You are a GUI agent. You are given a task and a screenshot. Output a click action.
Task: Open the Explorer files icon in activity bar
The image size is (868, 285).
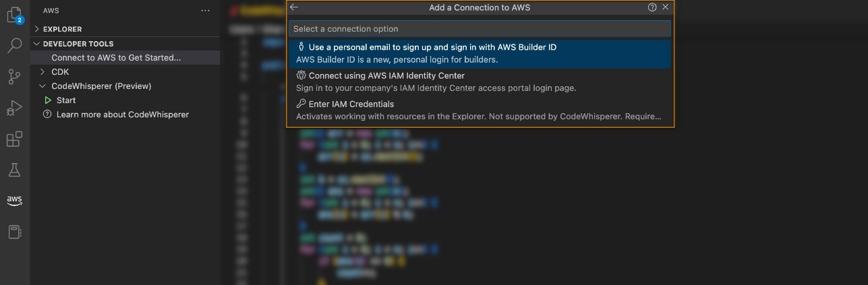(x=14, y=15)
